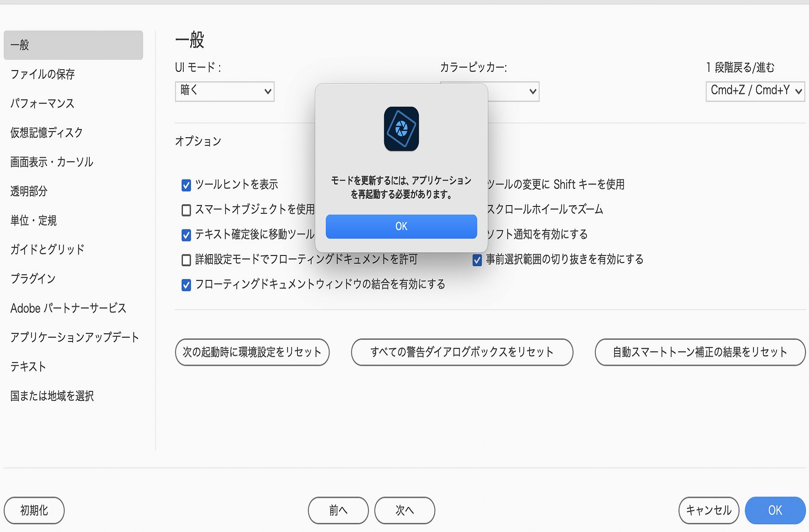Open the Adobe パートナーサービス category
This screenshot has width=809, height=532.
(68, 308)
